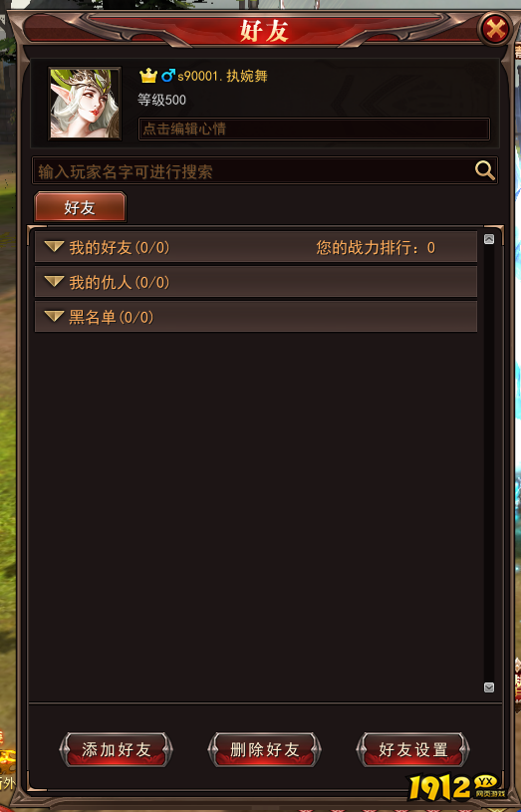521x812 pixels.
Task: Click the 您的战力排行 ranking text
Action: [x=376, y=247]
